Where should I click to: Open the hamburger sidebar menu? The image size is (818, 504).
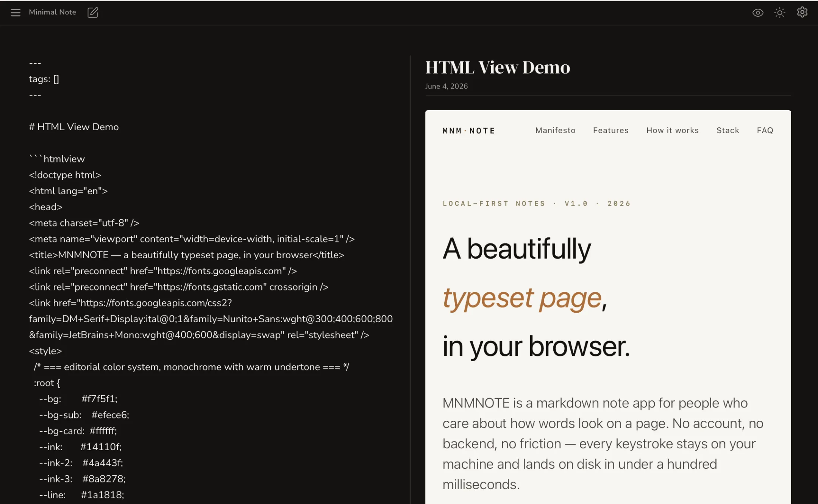(x=16, y=12)
